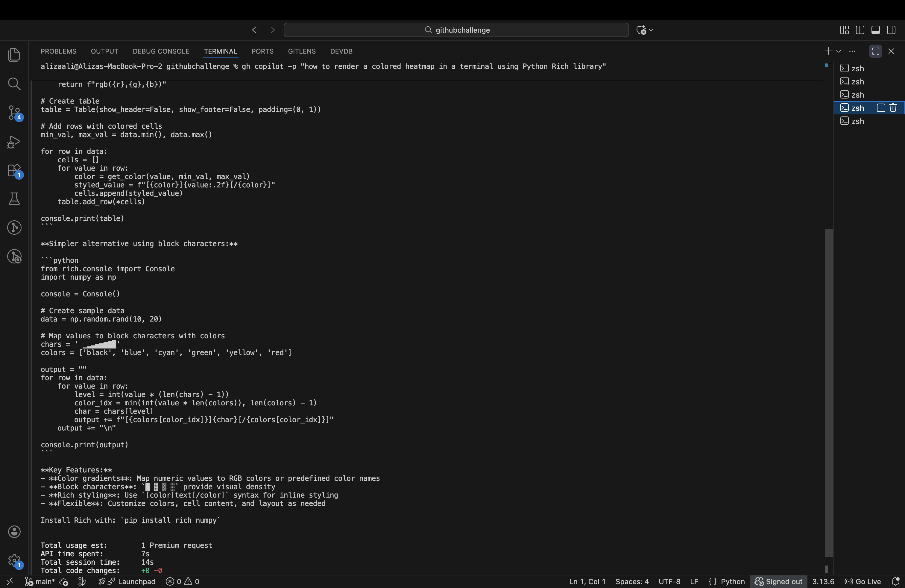
Task: Toggle maximize panel size
Action: (875, 51)
